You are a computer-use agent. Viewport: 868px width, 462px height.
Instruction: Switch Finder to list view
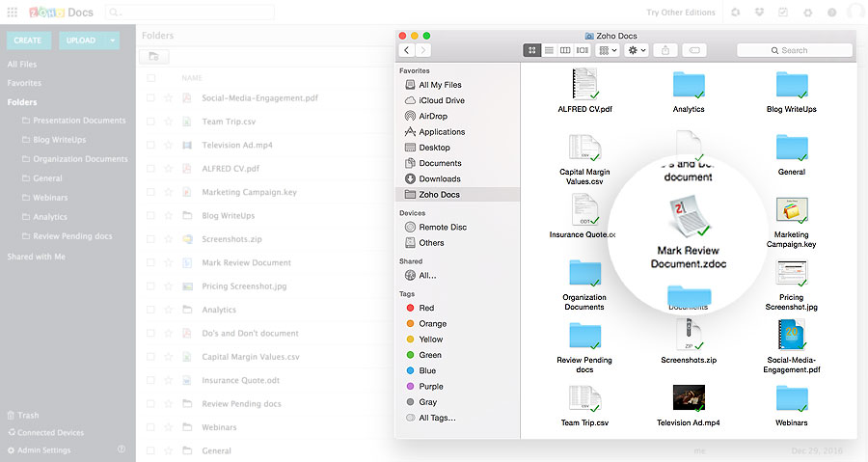pos(549,50)
